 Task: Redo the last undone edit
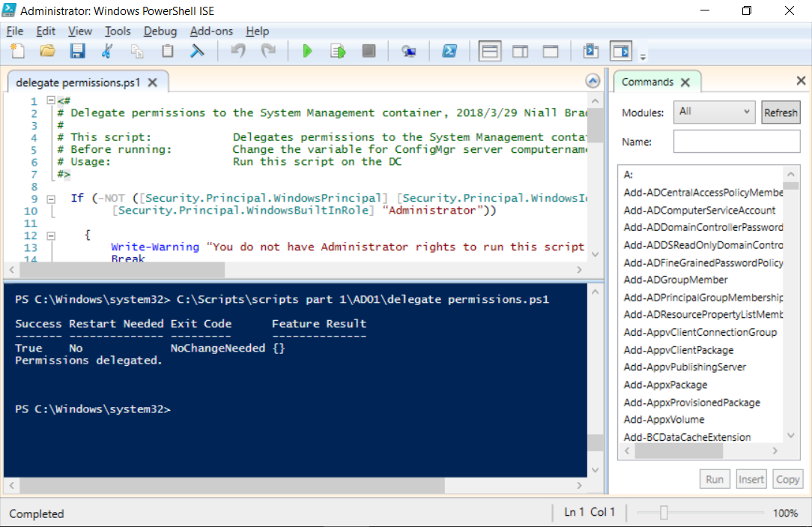(268, 51)
